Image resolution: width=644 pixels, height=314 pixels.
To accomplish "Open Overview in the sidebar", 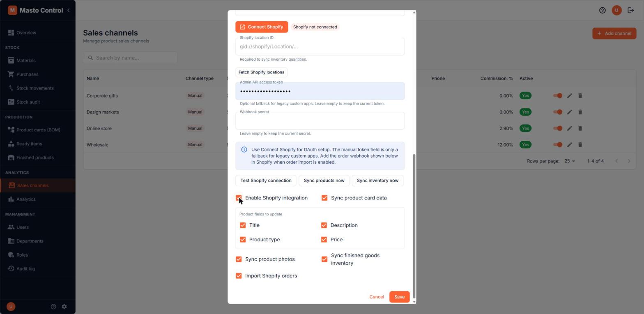I will click(37, 32).
